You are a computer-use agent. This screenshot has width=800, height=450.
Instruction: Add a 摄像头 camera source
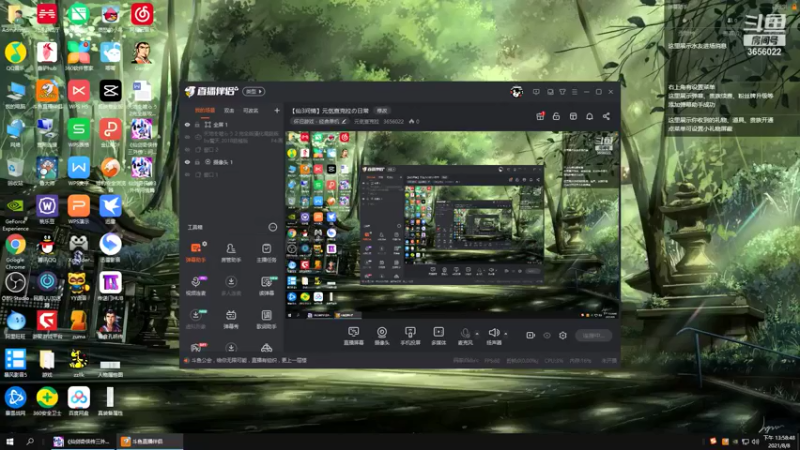click(382, 336)
